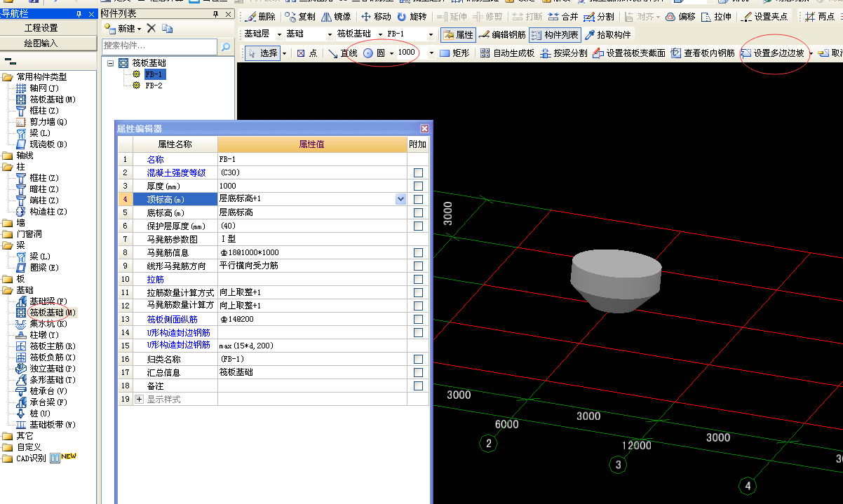The height and width of the screenshot is (504, 843).
Task: Open the circle radius 1000 dropdown
Action: (431, 53)
